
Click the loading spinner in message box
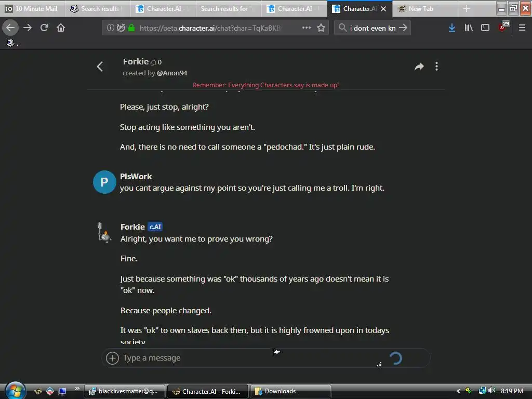(x=395, y=358)
